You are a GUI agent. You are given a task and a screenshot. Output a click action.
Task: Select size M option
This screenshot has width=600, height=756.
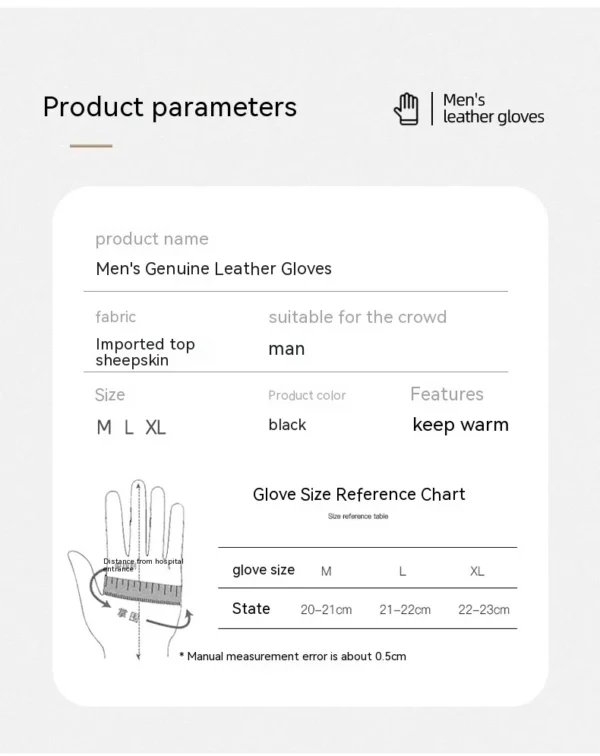click(104, 427)
